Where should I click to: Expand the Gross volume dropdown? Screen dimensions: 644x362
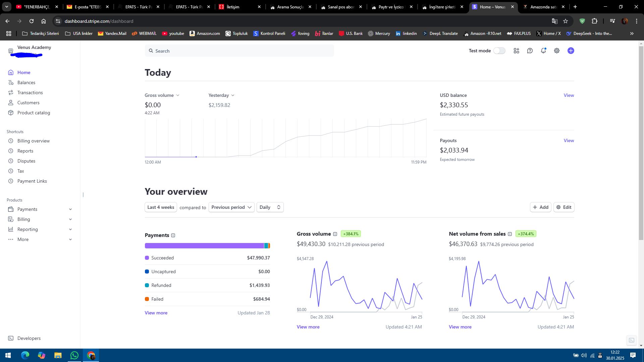(x=162, y=95)
